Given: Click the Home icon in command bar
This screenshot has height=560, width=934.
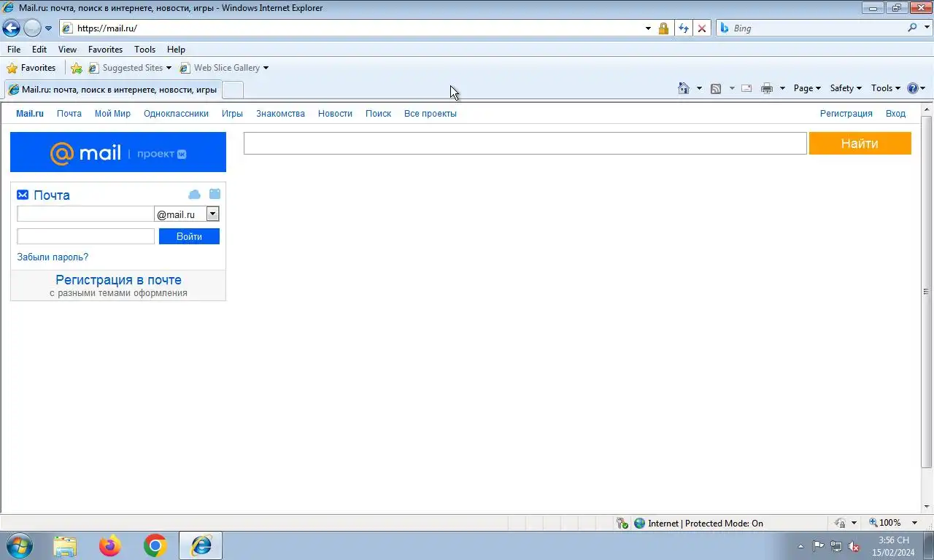Looking at the screenshot, I should [x=684, y=88].
